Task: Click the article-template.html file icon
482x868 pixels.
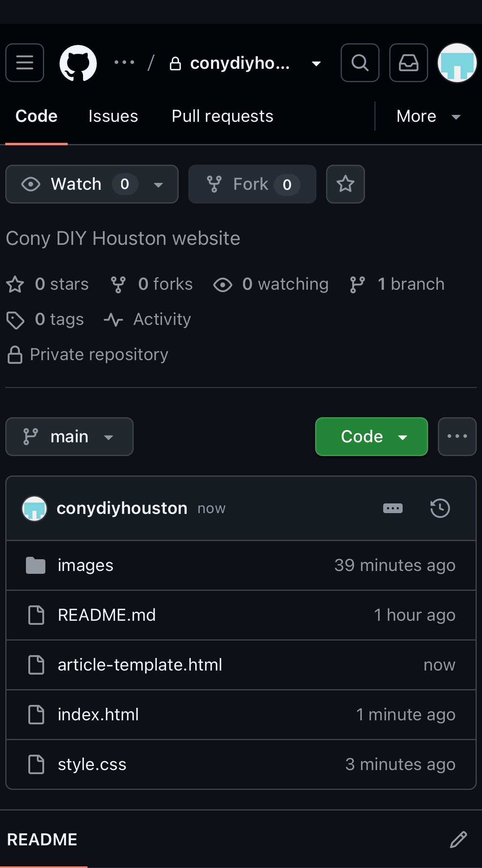Action: click(x=36, y=665)
